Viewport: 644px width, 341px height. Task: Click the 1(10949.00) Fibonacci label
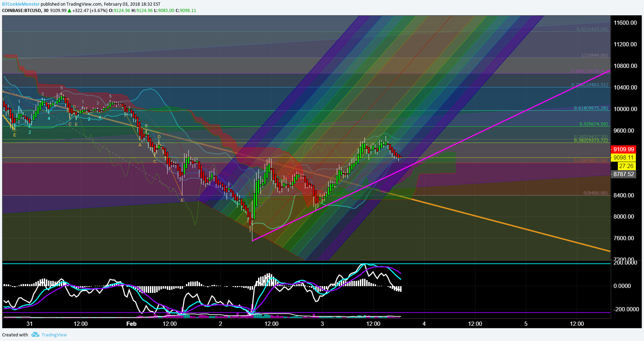(595, 55)
